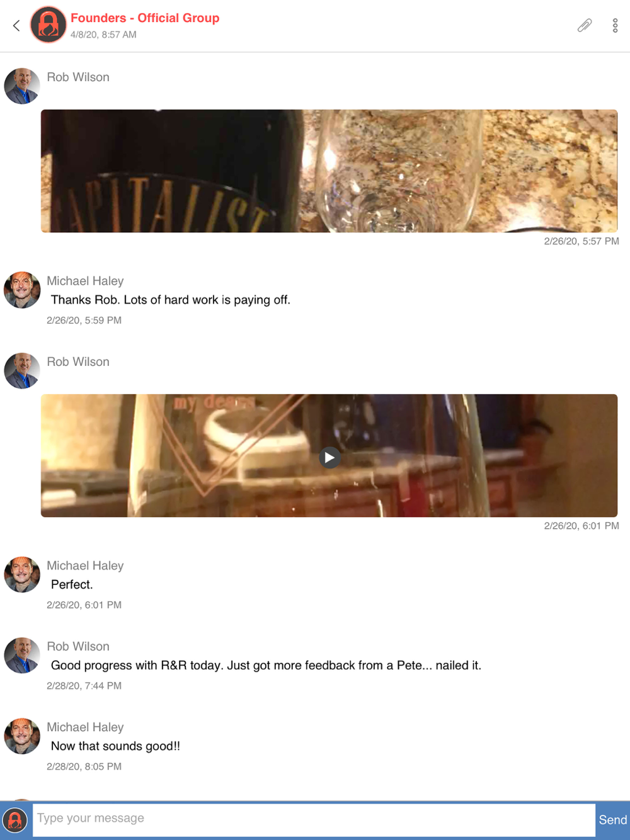This screenshot has height=840, width=630.
Task: Open Michael Haley's avatar beside 'Now that sounds good!!'
Action: pos(22,735)
